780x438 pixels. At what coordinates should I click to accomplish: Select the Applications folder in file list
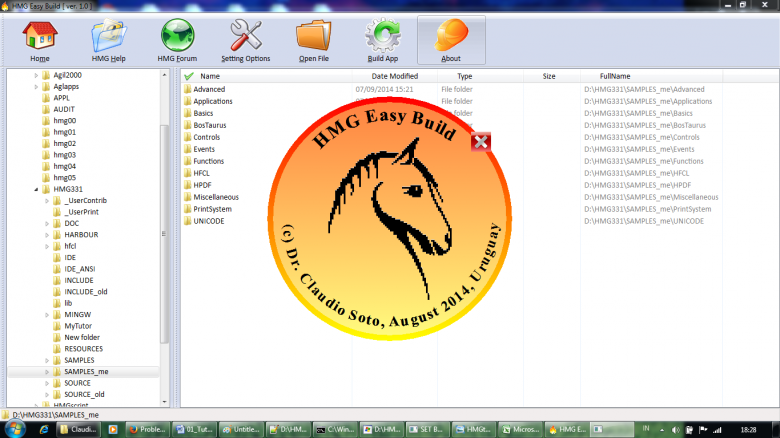tap(213, 102)
